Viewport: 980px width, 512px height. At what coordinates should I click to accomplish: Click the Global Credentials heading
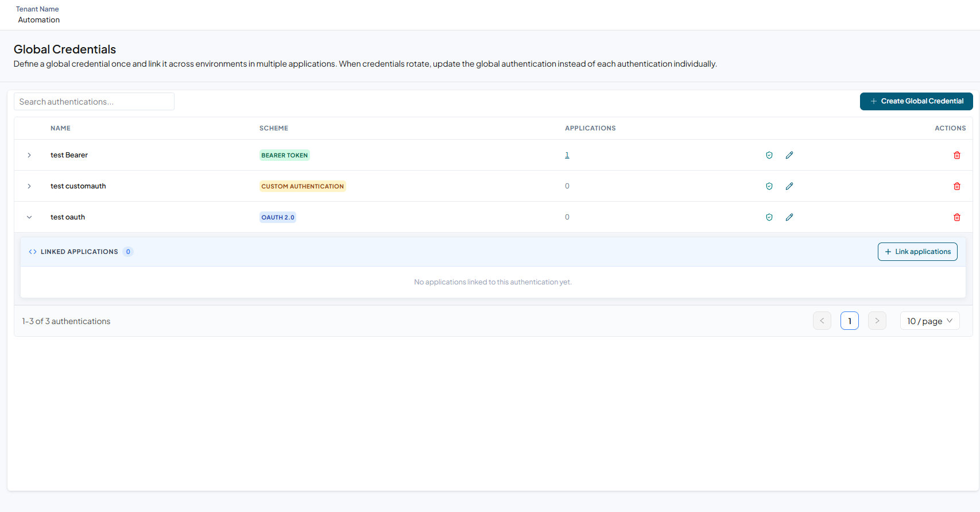pos(65,49)
